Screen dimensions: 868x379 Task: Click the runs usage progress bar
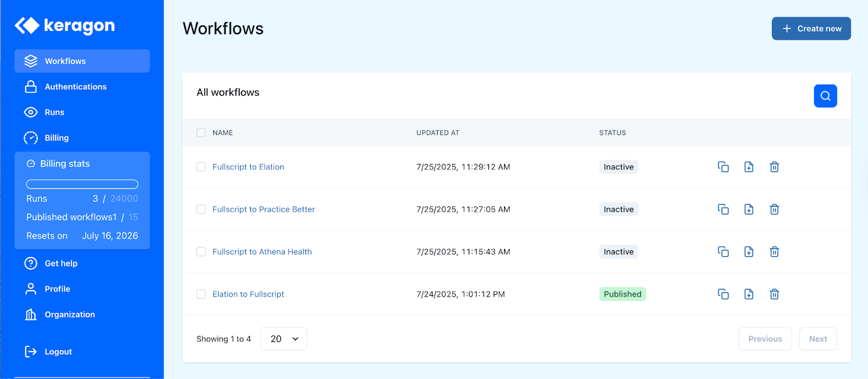coord(82,184)
